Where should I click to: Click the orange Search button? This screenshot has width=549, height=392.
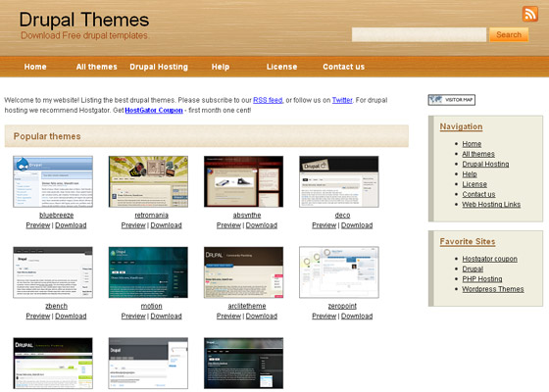pos(509,34)
